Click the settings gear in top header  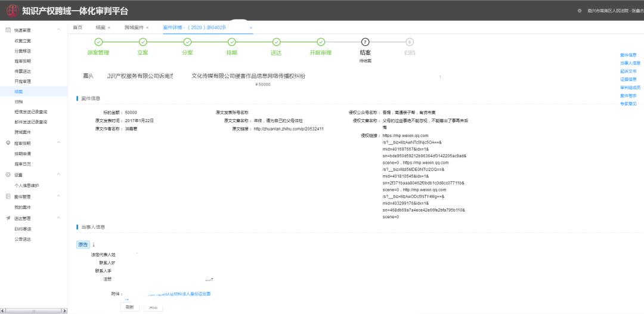pyautogui.click(x=580, y=11)
